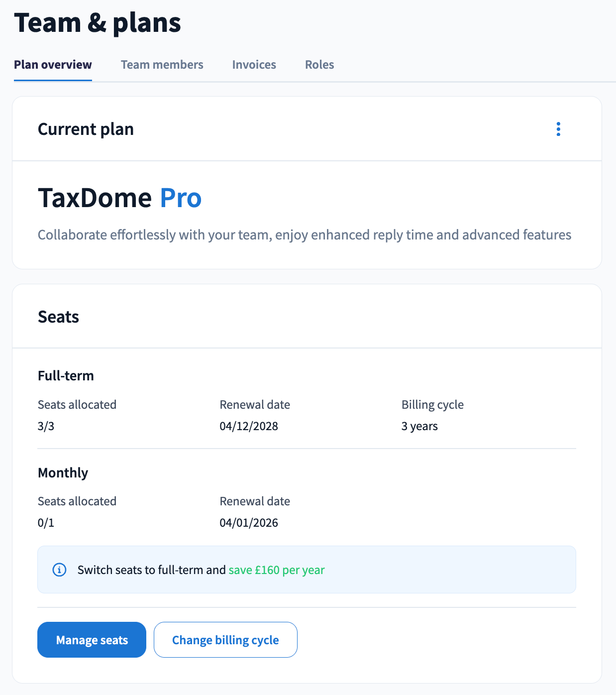Screen dimensions: 616x695
Task: Select the 04/01/2026 monthly renewal date
Action: point(249,523)
